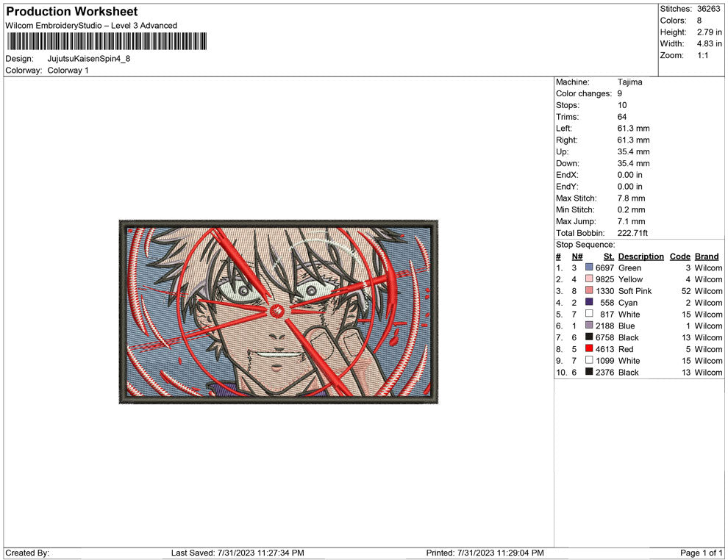
Task: Click the "Printed: 7/31/2023 11:29:04 PM" footer text
Action: (485, 552)
